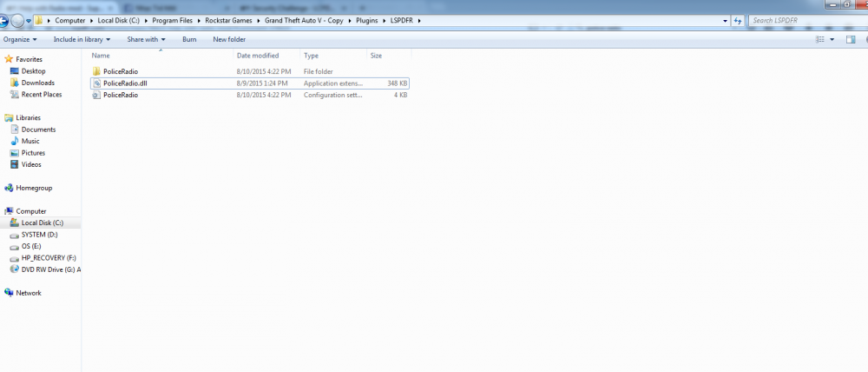
Task: Select Plugins in the address breadcrumb
Action: click(x=367, y=21)
